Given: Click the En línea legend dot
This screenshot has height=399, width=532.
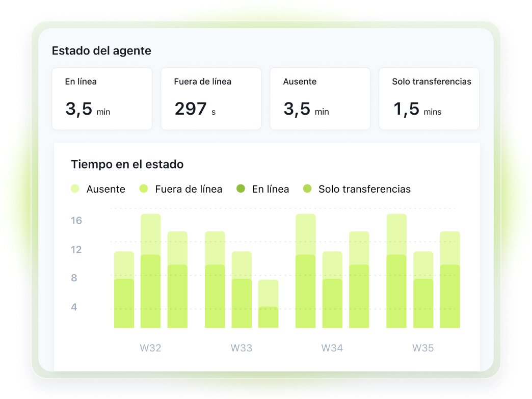Looking at the screenshot, I should [241, 189].
